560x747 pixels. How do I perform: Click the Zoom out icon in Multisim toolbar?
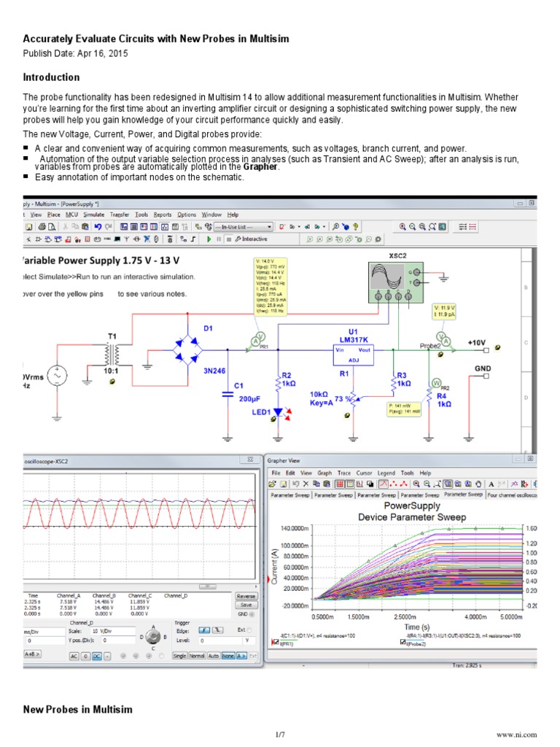click(413, 227)
